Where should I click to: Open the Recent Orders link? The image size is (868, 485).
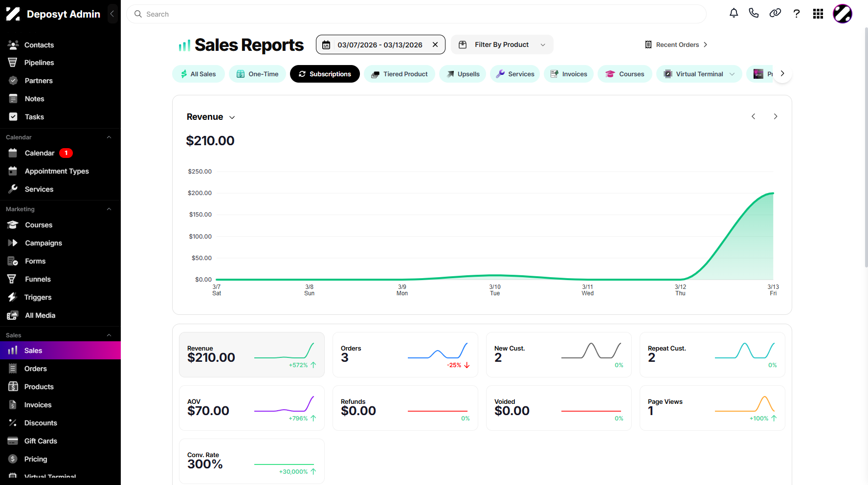pos(676,44)
